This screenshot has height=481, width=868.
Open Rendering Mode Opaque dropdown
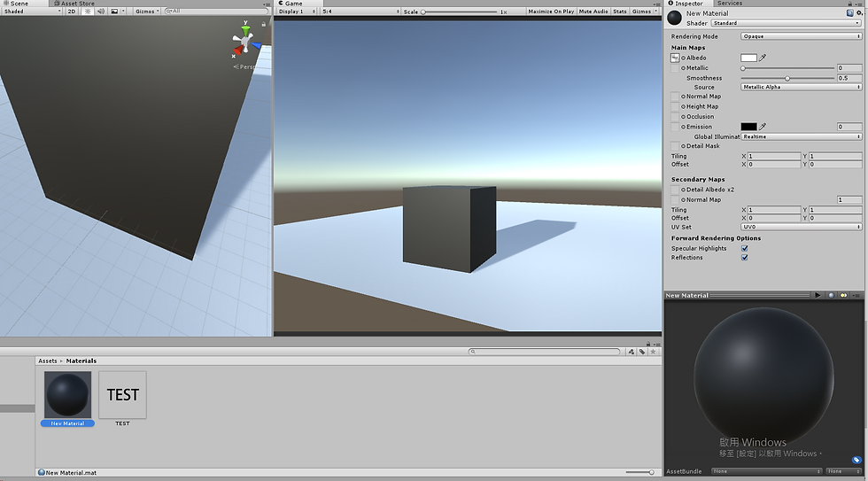801,36
